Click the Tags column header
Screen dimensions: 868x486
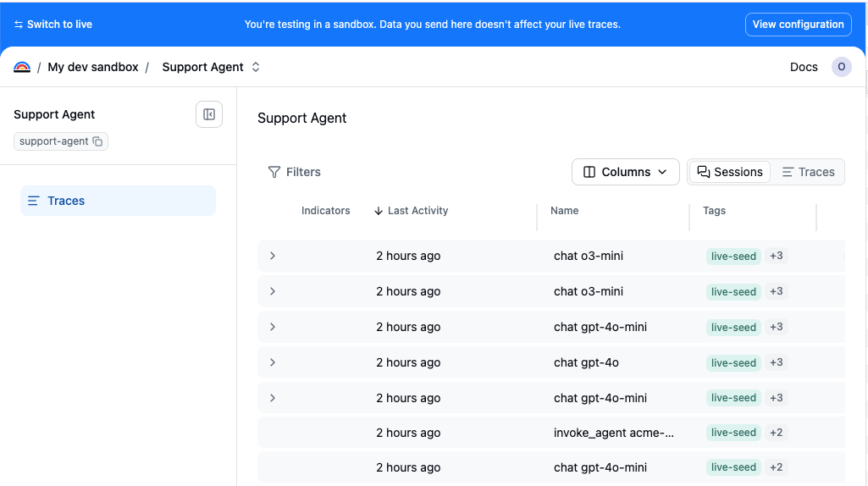(714, 211)
